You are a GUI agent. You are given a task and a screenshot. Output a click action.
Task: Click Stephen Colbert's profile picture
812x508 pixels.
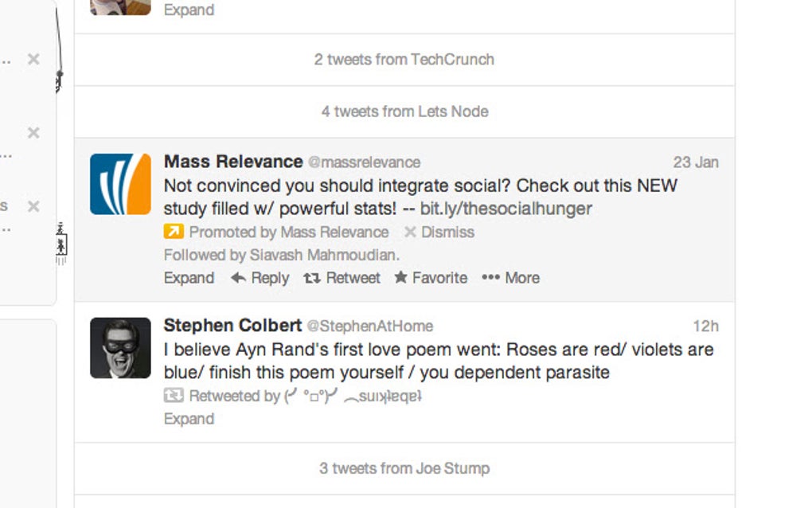tap(120, 348)
